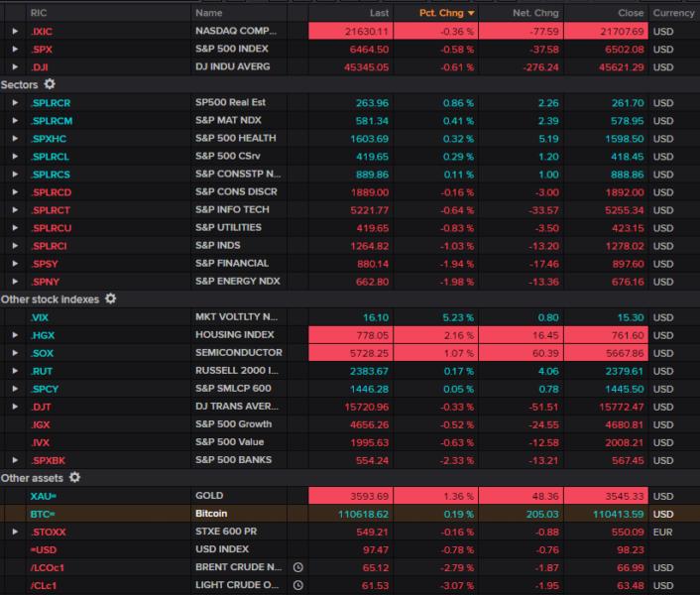The width and height of the screenshot is (700, 595).
Task: Open the =USD RIC link
Action: [44, 549]
